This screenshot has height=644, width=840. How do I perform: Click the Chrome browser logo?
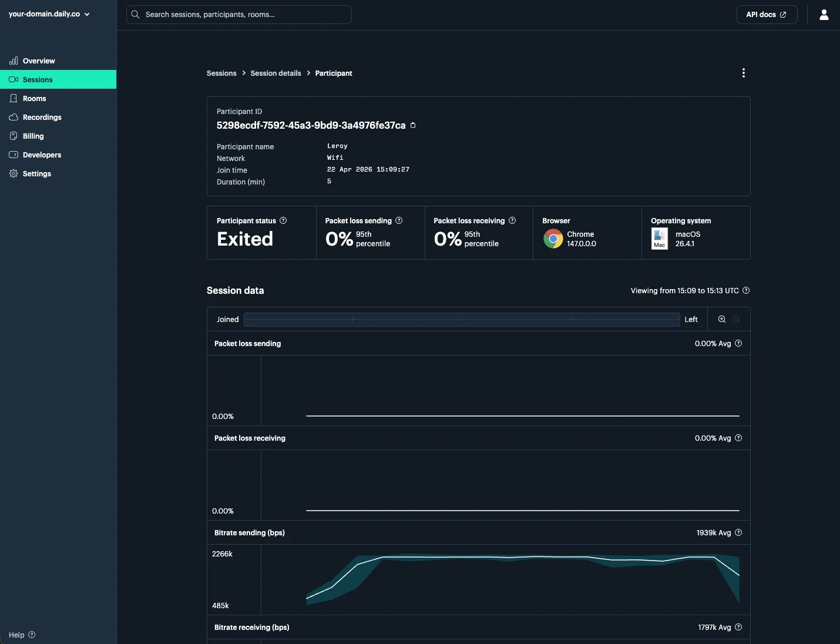(x=553, y=239)
